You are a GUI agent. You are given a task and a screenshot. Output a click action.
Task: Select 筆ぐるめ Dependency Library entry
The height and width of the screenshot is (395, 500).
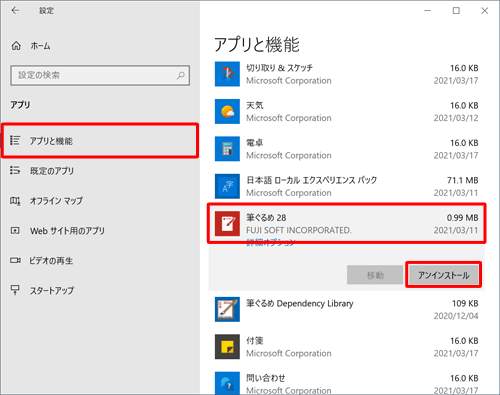point(347,309)
